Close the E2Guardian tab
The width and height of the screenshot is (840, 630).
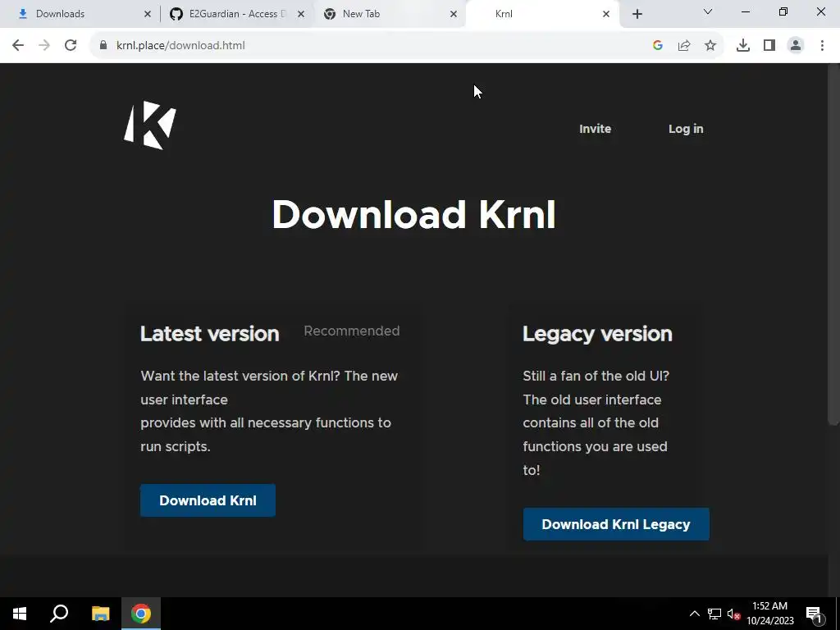[x=300, y=14]
